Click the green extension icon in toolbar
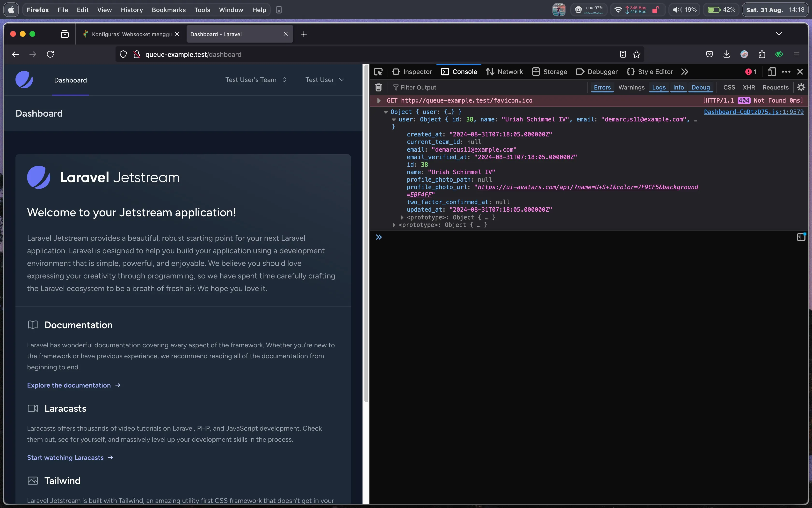 779,54
